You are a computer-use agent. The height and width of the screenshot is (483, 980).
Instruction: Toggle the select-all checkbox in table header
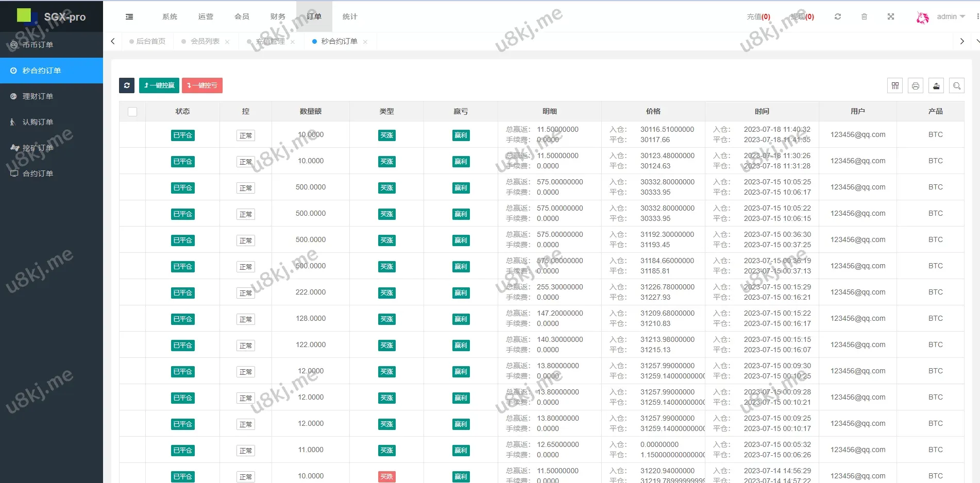click(132, 112)
